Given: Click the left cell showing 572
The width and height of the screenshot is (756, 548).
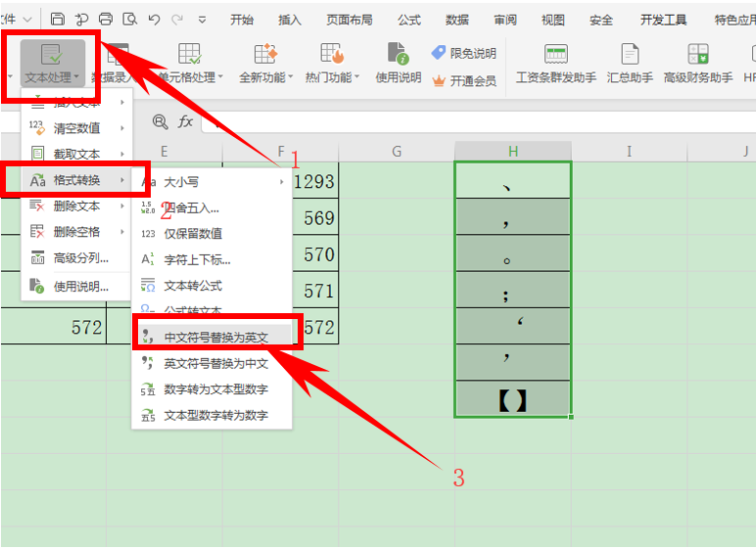Looking at the screenshot, I should [x=54, y=327].
